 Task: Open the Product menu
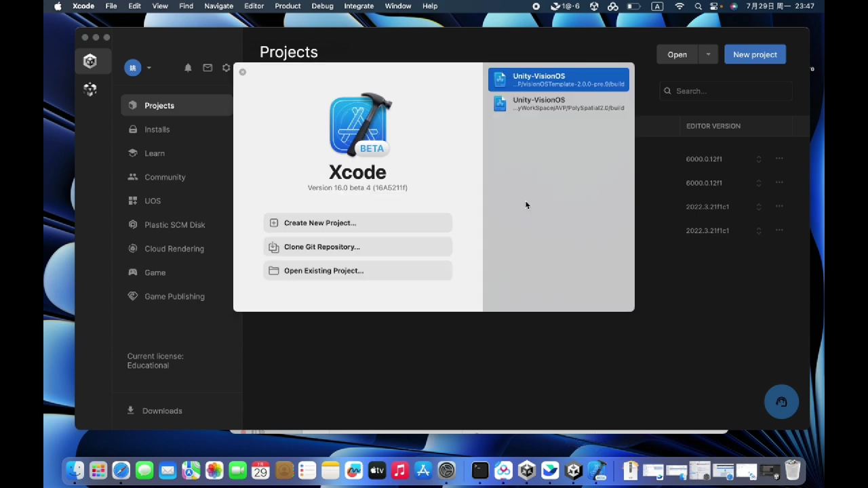pyautogui.click(x=288, y=6)
